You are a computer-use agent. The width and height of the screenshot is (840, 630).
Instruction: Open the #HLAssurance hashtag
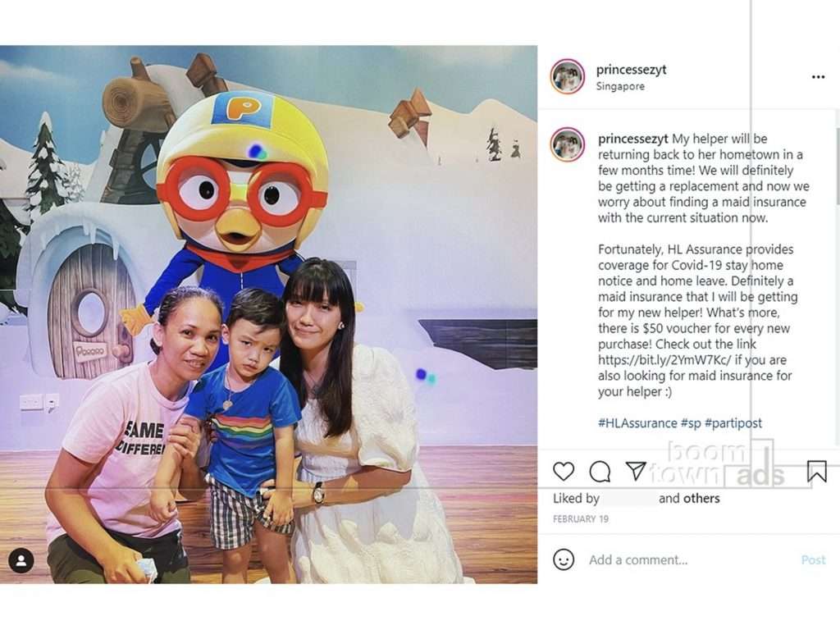coord(637,422)
